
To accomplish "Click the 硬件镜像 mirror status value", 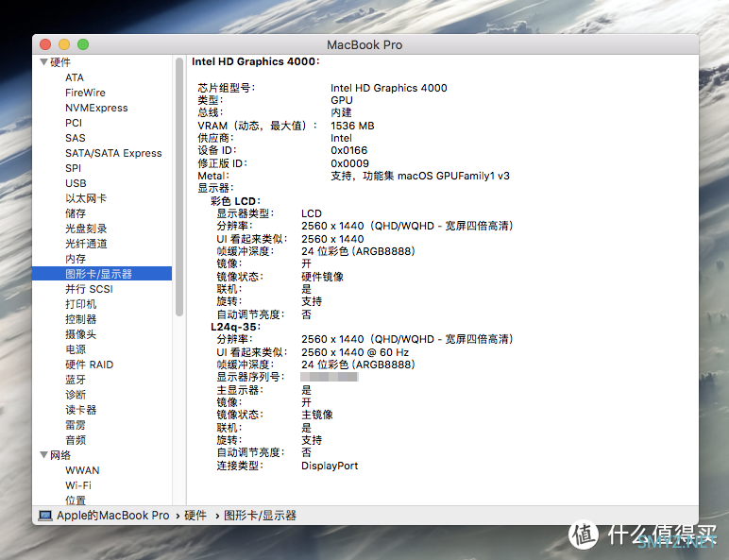I will (322, 277).
